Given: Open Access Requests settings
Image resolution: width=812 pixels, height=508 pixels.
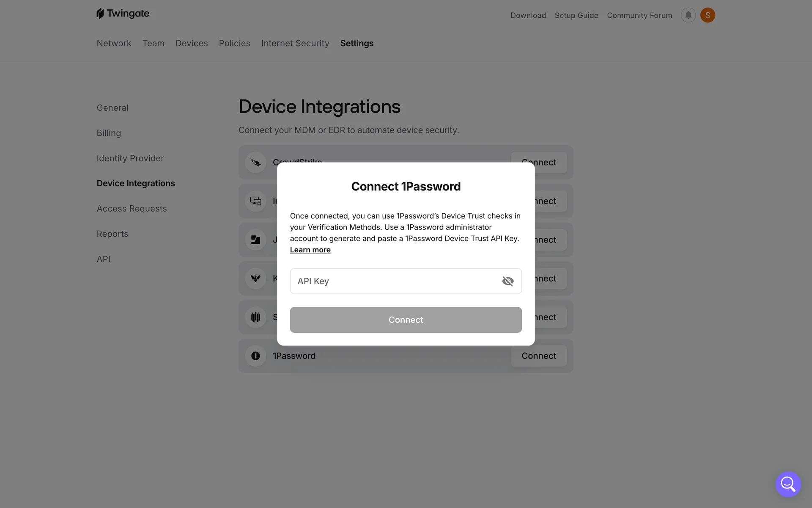Looking at the screenshot, I should click(132, 209).
